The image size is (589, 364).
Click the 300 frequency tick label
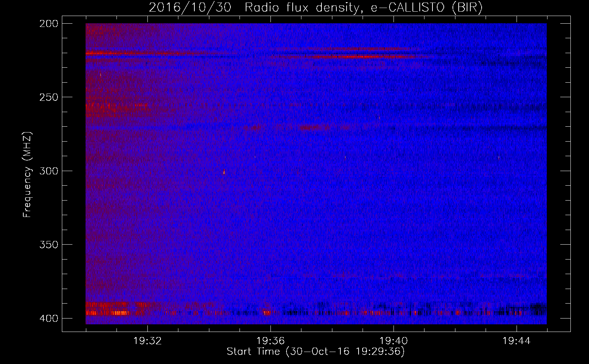[48, 171]
